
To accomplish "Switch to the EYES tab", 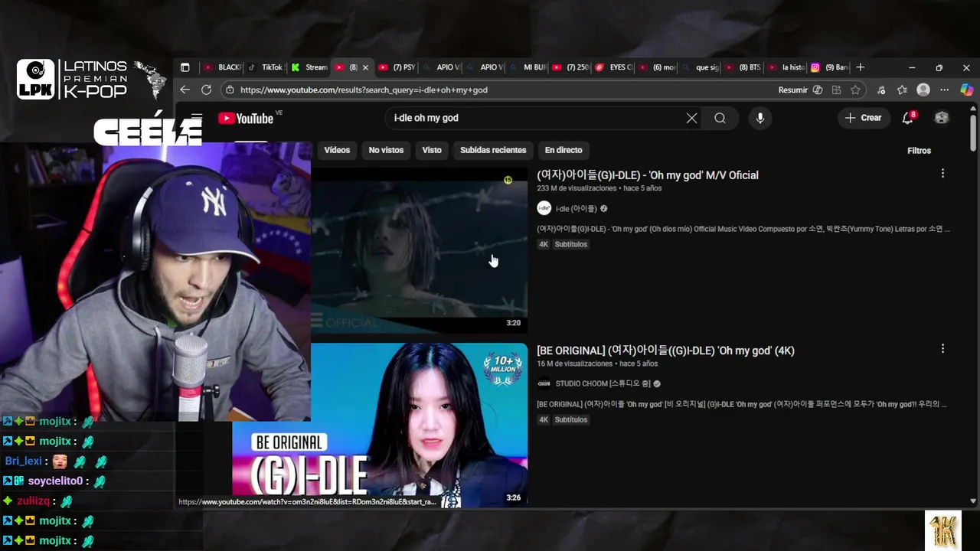I will click(615, 67).
